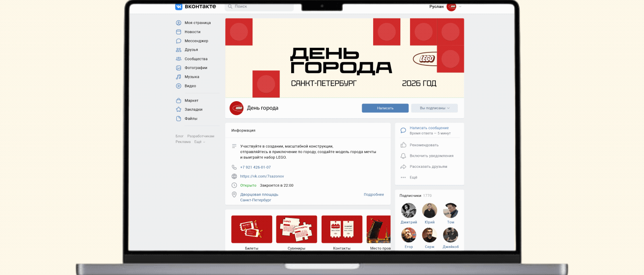Click Рекомендовать in the right panel
This screenshot has width=644, height=275.
pyautogui.click(x=424, y=145)
